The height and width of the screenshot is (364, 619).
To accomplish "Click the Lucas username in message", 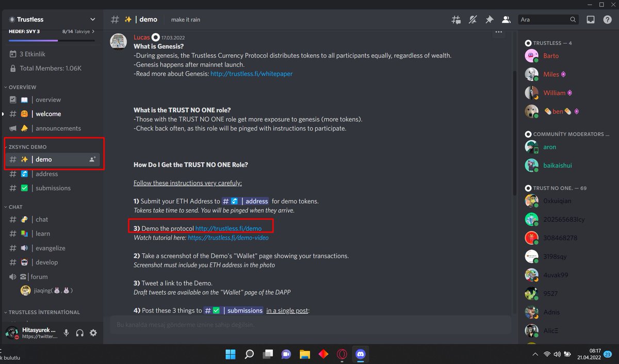I will coord(142,37).
